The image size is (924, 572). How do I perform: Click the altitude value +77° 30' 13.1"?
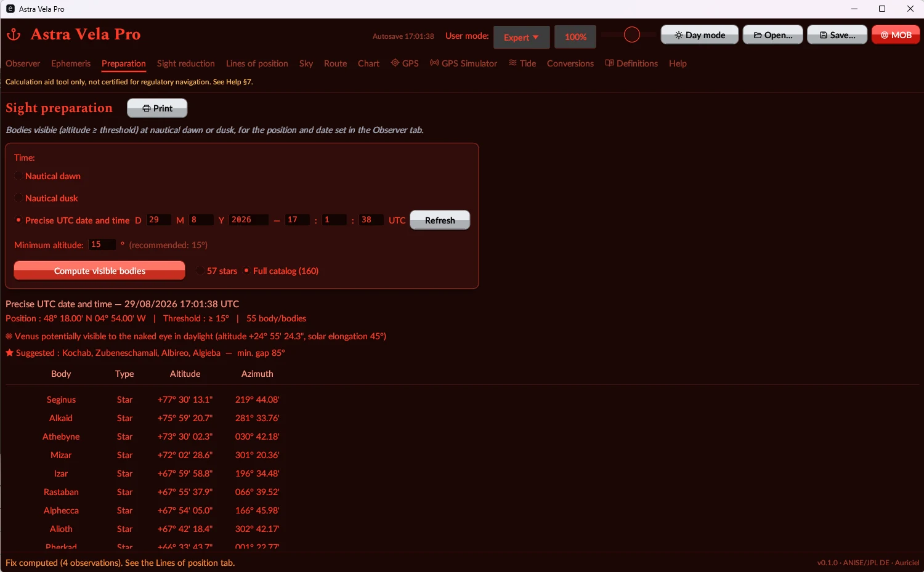185,400
